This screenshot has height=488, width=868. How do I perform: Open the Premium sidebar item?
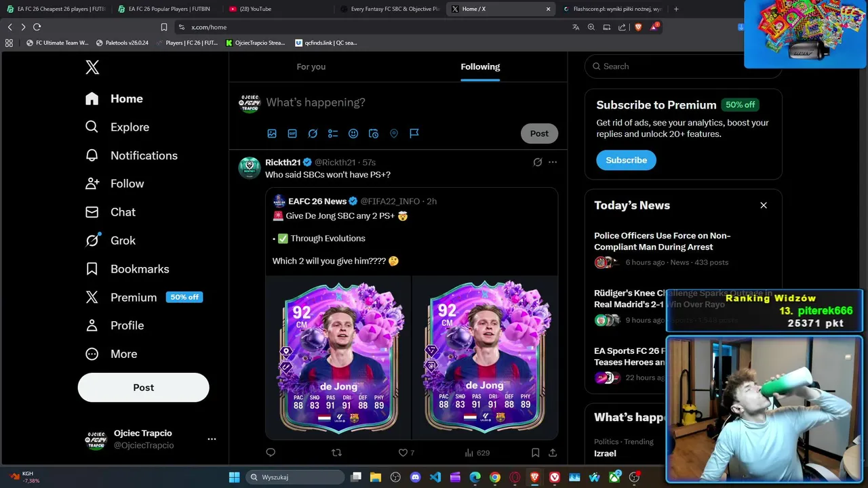144,297
